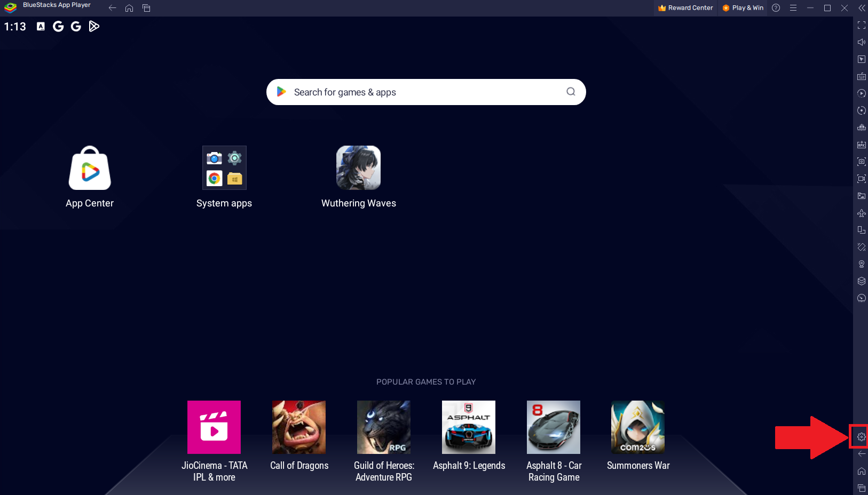
Task: Open multi-instance stacked layers icon
Action: [862, 281]
